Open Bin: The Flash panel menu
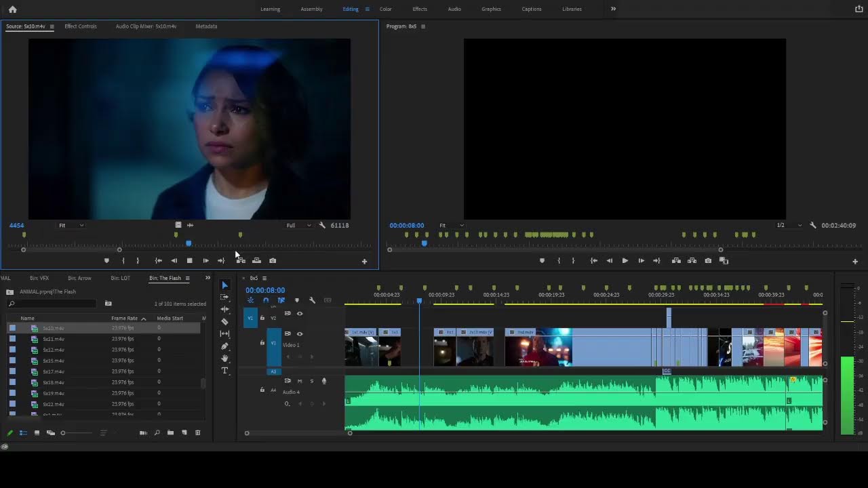The width and height of the screenshot is (868, 488). (188, 278)
